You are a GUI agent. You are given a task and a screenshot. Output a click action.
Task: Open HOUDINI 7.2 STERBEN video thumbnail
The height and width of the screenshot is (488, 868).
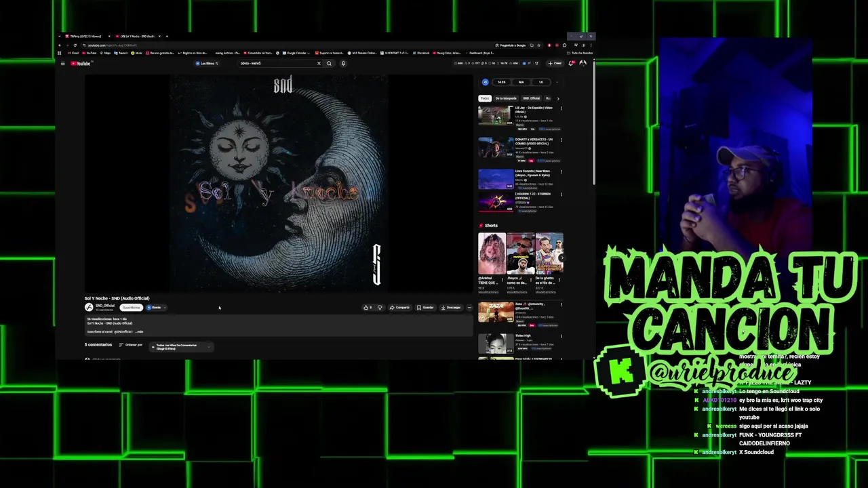click(496, 202)
